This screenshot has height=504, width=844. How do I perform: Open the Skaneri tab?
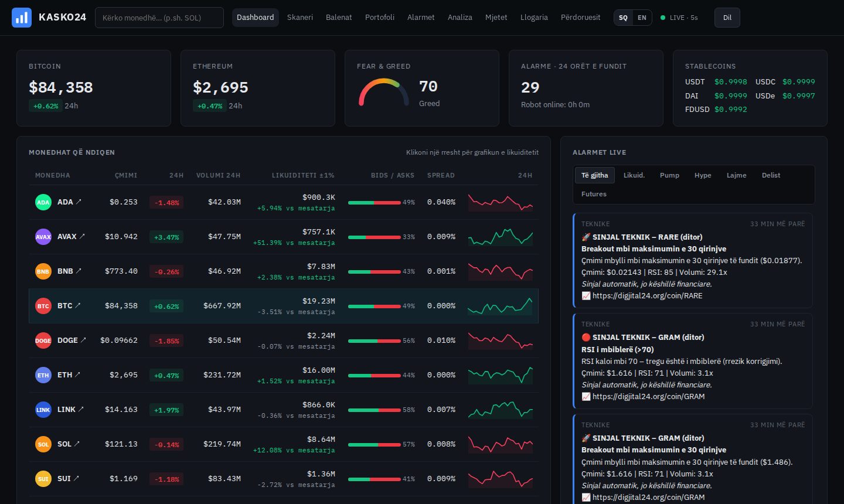coord(300,18)
